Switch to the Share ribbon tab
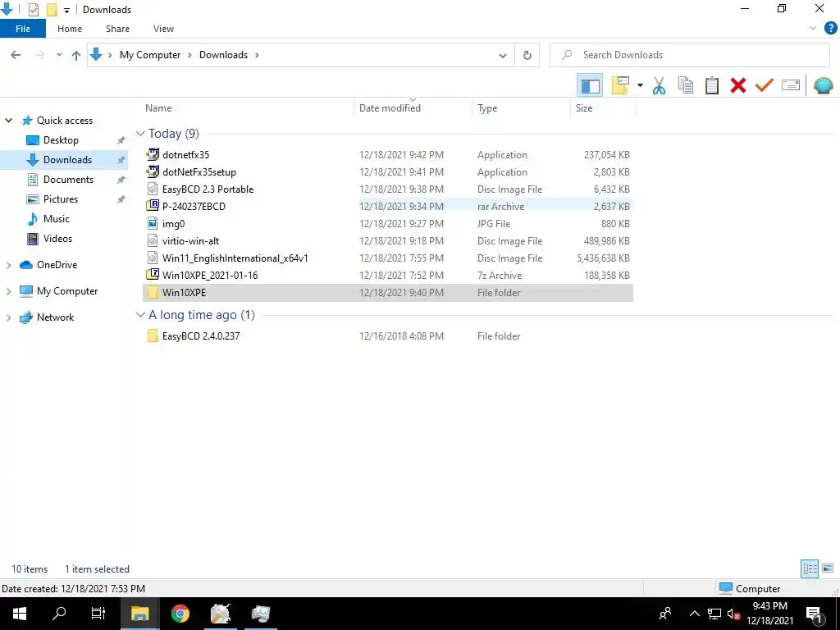 [117, 29]
